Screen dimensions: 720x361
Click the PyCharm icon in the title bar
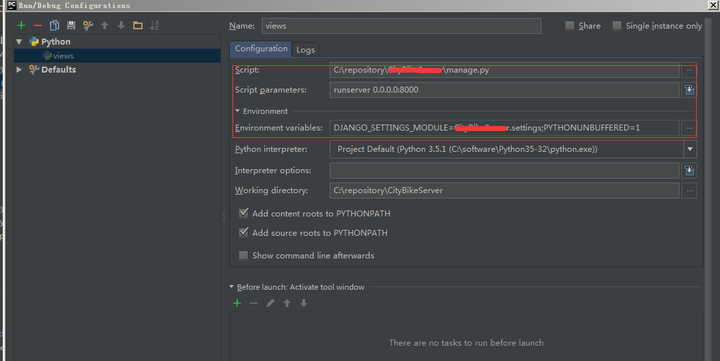[11, 6]
